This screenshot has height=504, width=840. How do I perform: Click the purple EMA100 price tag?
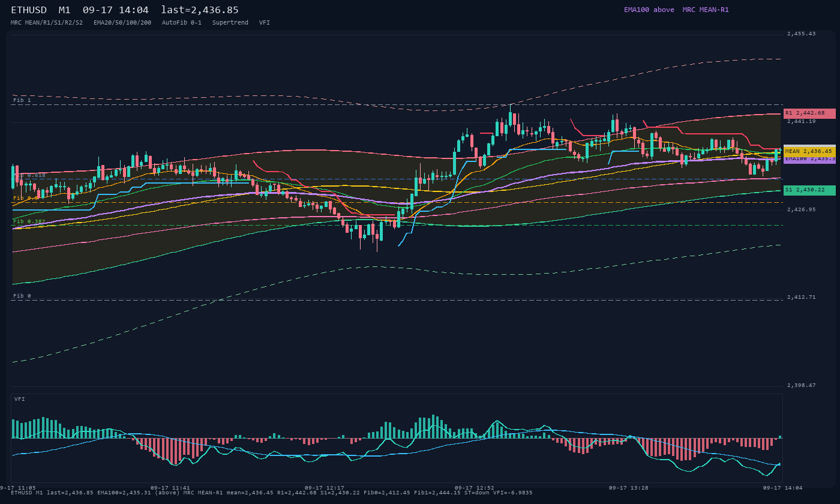coord(809,159)
